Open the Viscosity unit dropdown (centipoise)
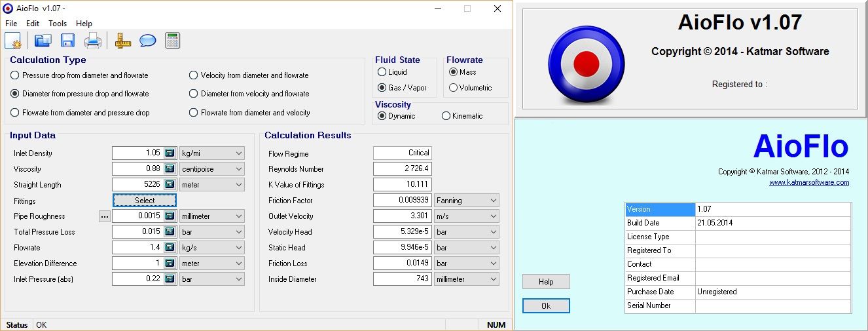Image resolution: width=868 pixels, height=331 pixels. [211, 169]
